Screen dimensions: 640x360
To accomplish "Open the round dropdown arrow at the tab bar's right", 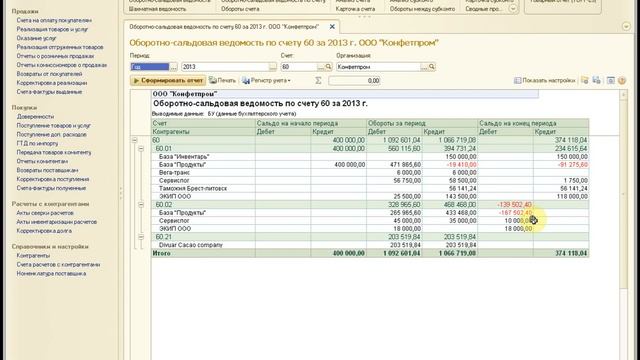I will [626, 27].
